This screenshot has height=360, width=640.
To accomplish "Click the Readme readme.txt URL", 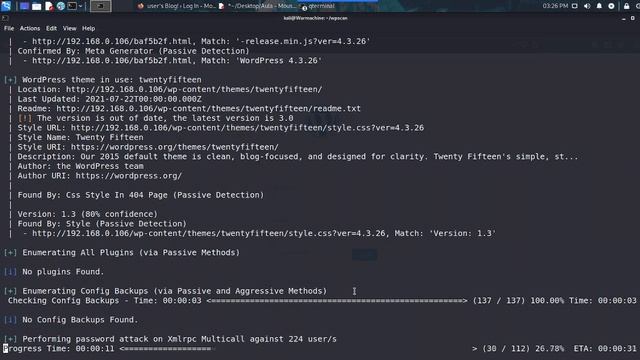I will pos(209,109).
